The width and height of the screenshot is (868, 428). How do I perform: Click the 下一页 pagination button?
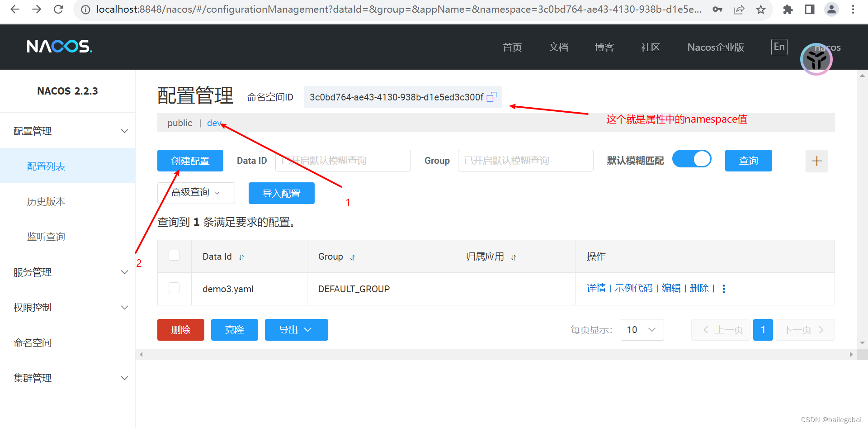[x=805, y=330]
